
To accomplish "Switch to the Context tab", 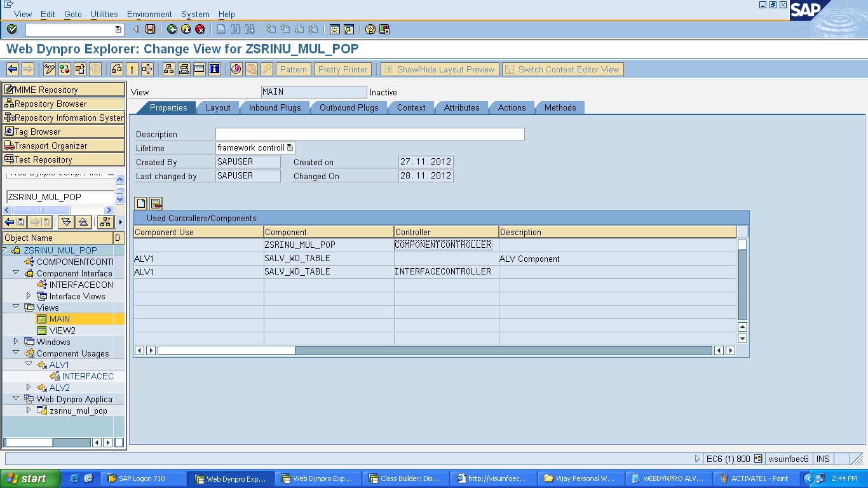I will [411, 107].
